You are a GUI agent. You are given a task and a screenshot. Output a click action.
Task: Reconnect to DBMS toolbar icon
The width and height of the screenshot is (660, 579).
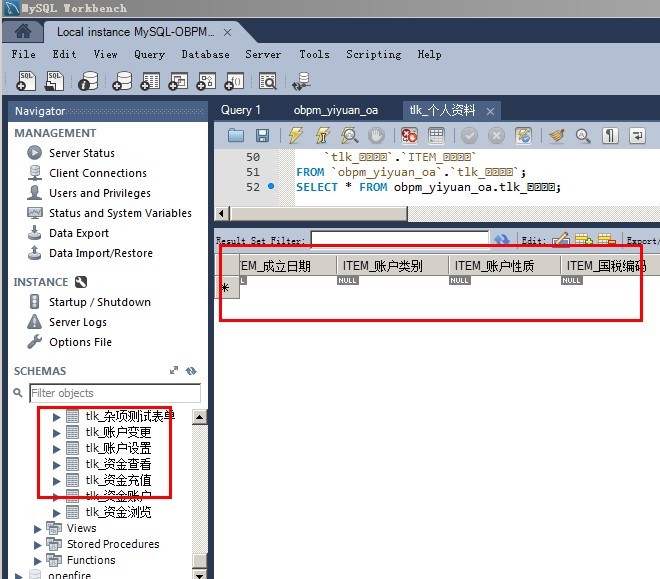(301, 80)
